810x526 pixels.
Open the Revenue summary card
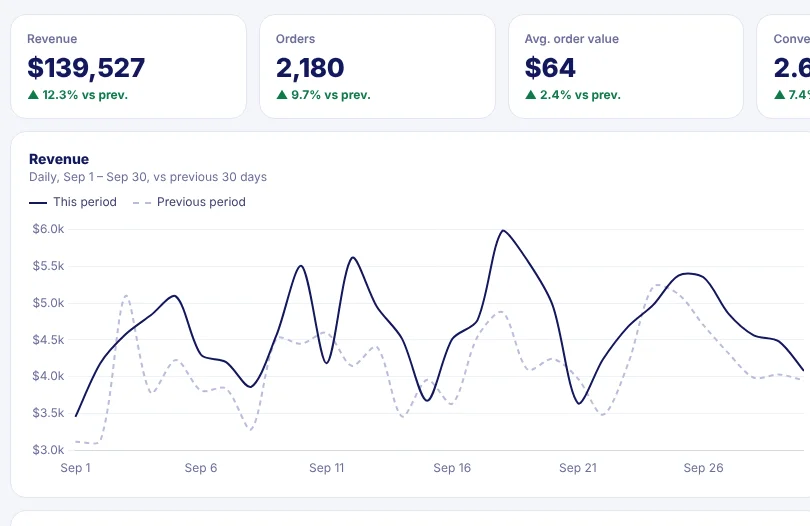(x=129, y=67)
